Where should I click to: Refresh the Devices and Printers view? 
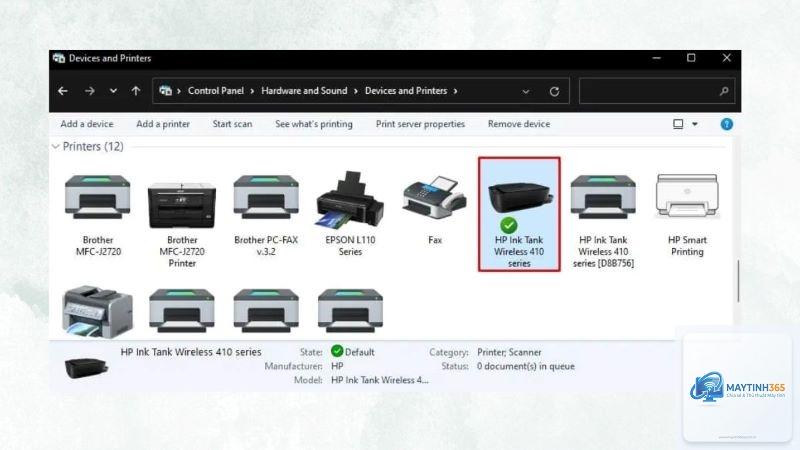554,91
